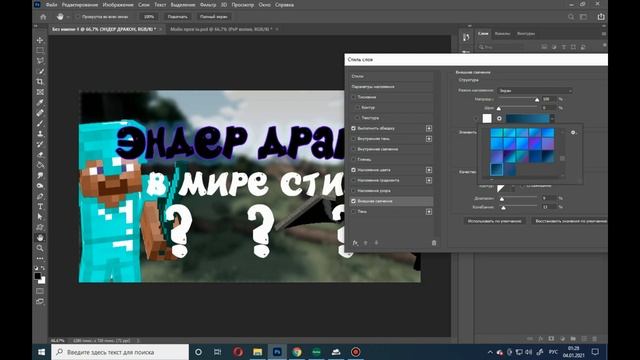This screenshot has height=360, width=640.
Task: Click plus button next to Выполнить обводку
Action: point(429,128)
